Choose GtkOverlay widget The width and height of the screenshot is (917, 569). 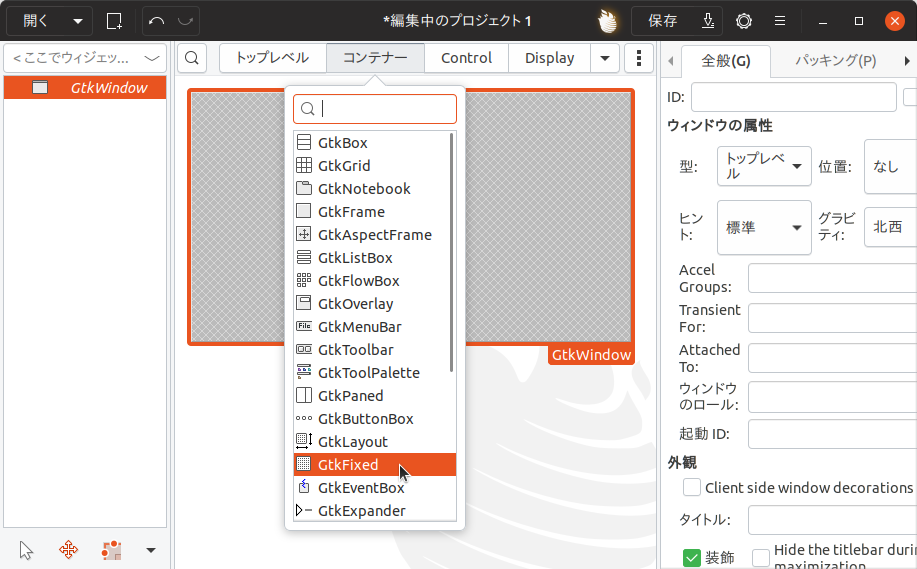[x=374, y=304]
